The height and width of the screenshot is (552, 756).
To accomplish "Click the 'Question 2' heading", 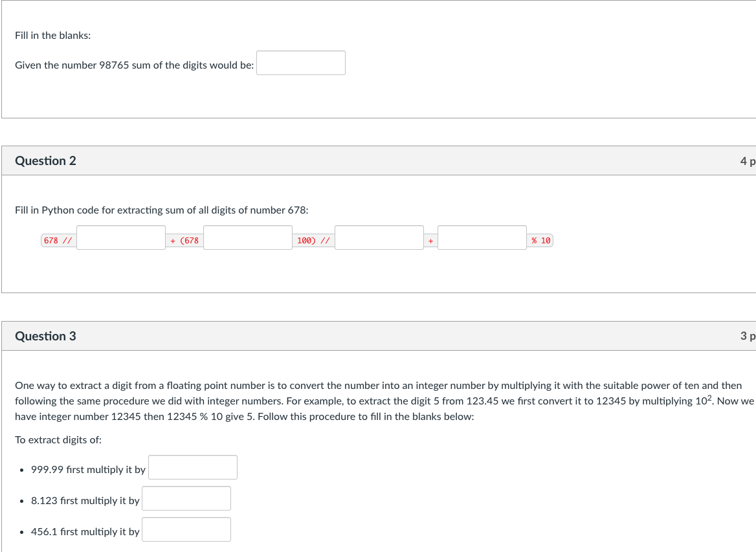I will tap(45, 160).
